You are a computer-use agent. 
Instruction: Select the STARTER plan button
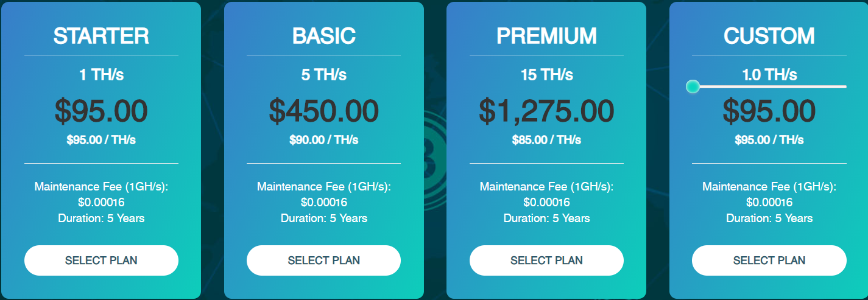tap(101, 260)
